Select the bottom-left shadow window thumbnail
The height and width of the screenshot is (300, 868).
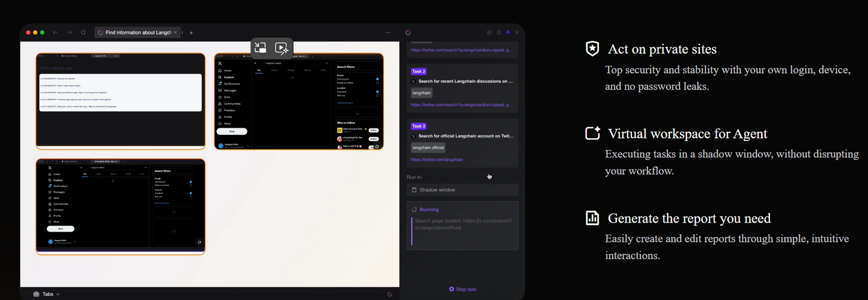(121, 206)
